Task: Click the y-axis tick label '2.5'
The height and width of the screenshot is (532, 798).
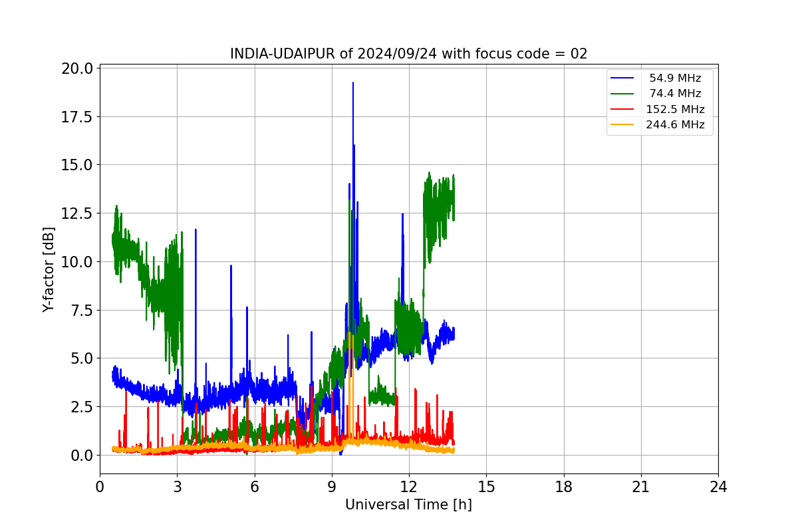Action: click(x=81, y=407)
